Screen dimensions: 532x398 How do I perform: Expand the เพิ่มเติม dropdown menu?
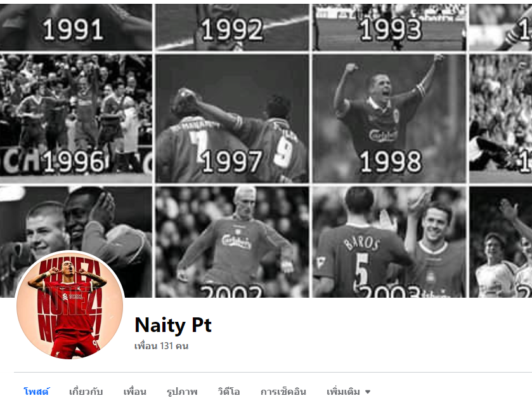tap(349, 391)
